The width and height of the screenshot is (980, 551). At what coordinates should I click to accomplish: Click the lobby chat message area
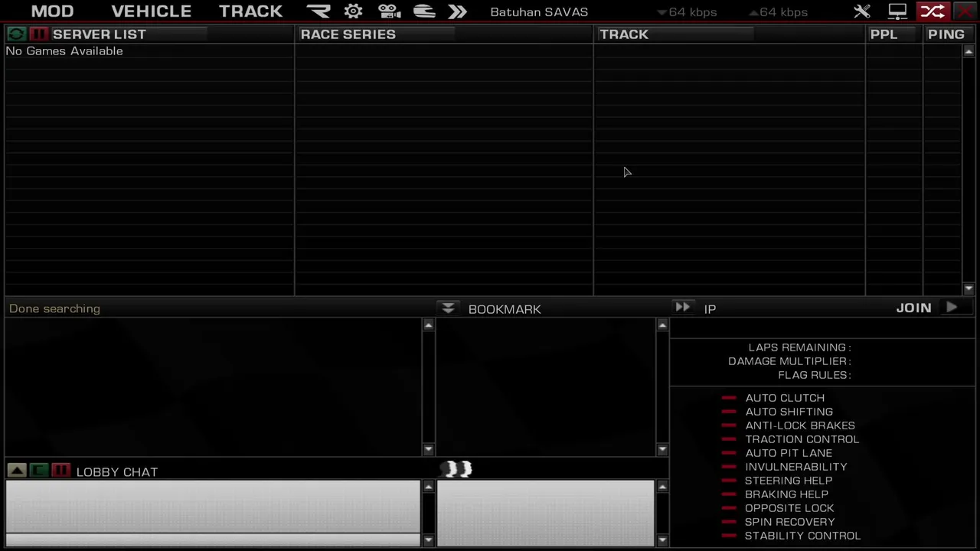(x=213, y=506)
